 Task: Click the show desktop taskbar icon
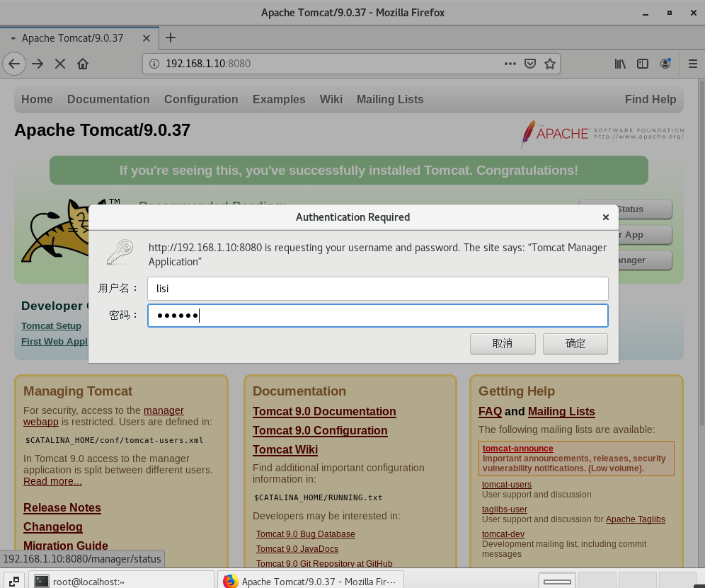14,581
